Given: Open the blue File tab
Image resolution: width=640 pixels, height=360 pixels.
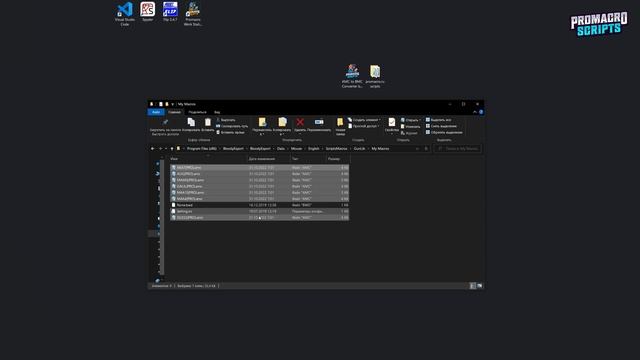Looking at the screenshot, I should click(x=156, y=112).
